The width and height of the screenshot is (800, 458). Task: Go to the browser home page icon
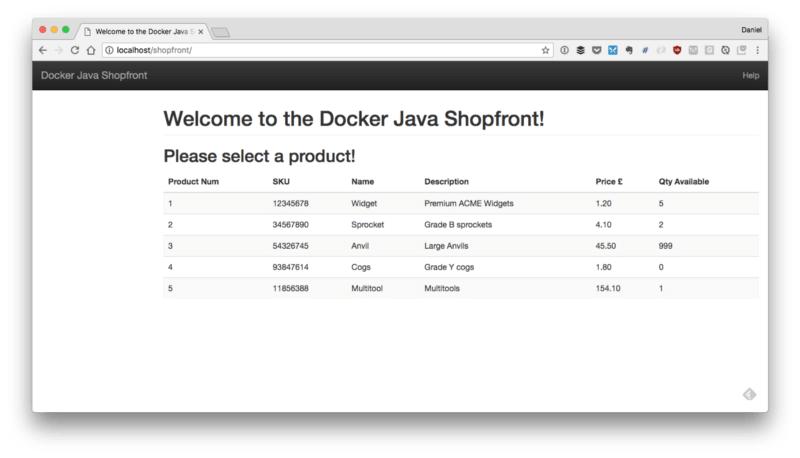click(91, 50)
